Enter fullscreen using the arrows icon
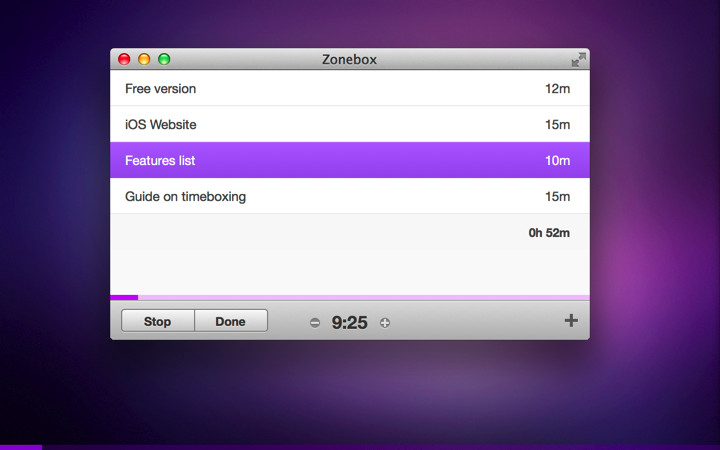Viewport: 720px width, 450px height. [x=578, y=60]
